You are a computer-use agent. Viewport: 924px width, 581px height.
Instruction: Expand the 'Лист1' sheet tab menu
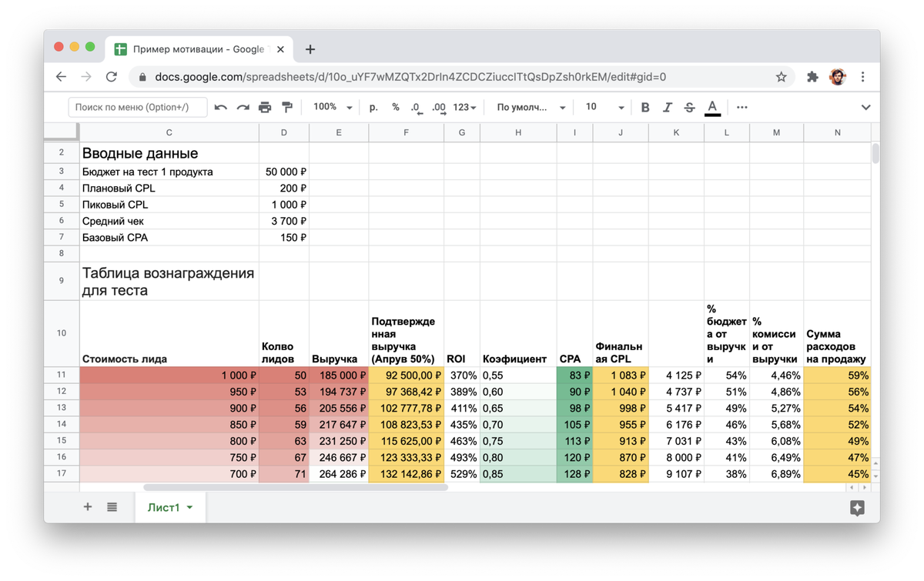click(x=188, y=507)
